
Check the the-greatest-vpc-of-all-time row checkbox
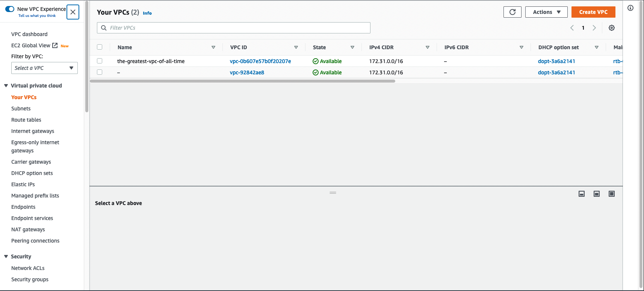click(x=100, y=61)
